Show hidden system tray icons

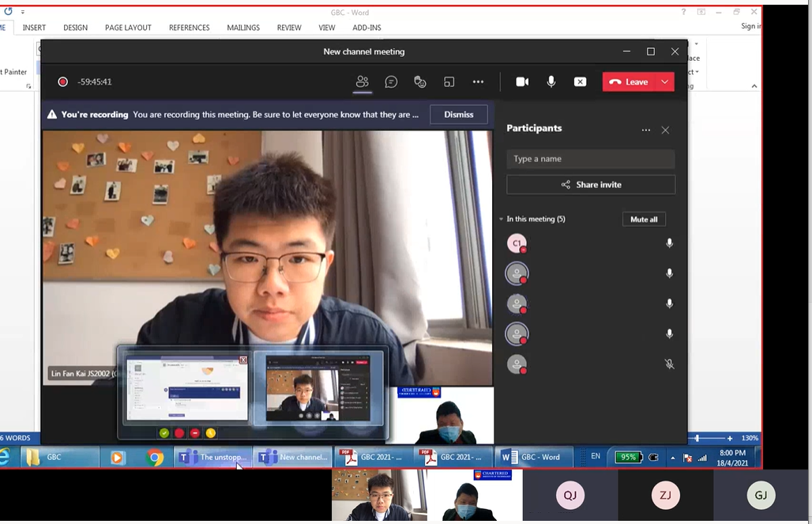tap(673, 458)
